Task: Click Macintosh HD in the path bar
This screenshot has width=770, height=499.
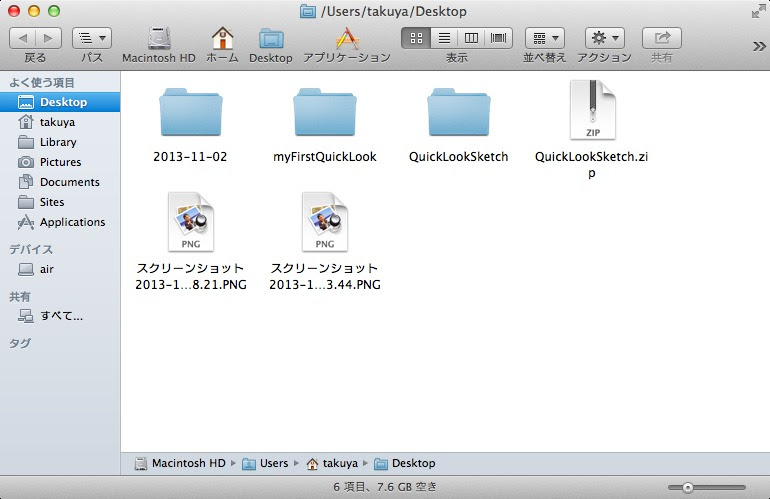Action: pyautogui.click(x=180, y=463)
